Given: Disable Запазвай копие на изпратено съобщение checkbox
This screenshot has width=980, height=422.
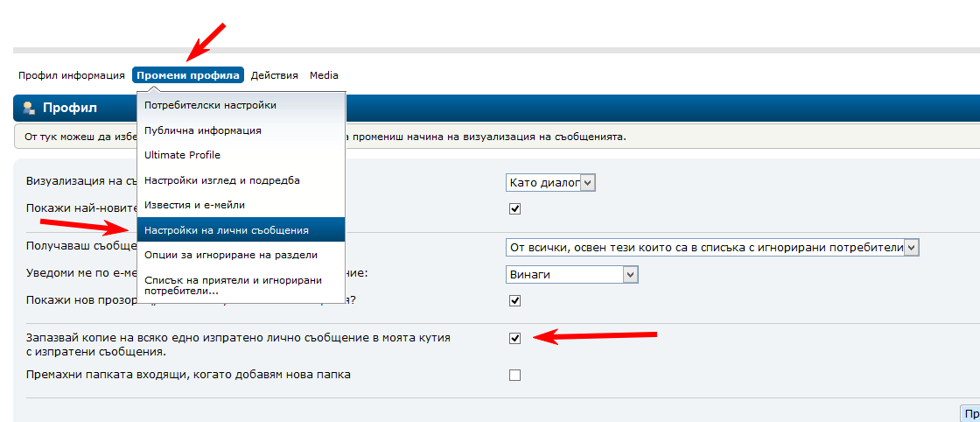Looking at the screenshot, I should 515,338.
